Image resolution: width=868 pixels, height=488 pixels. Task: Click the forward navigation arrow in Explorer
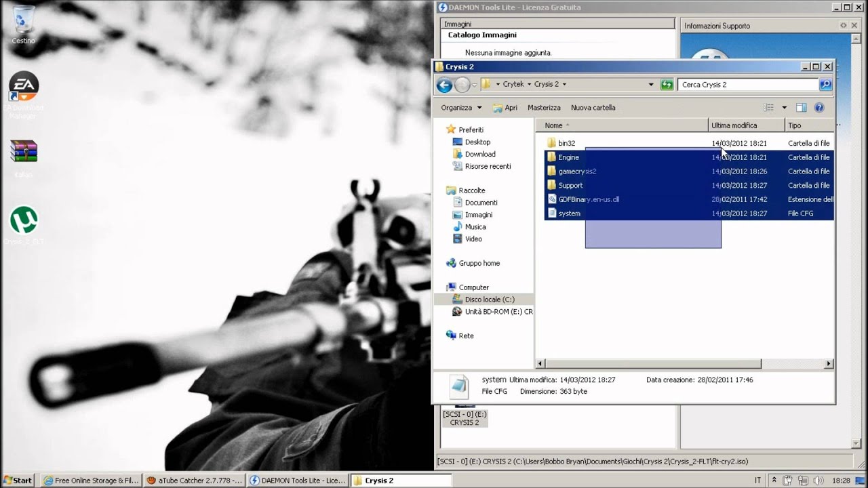point(462,85)
